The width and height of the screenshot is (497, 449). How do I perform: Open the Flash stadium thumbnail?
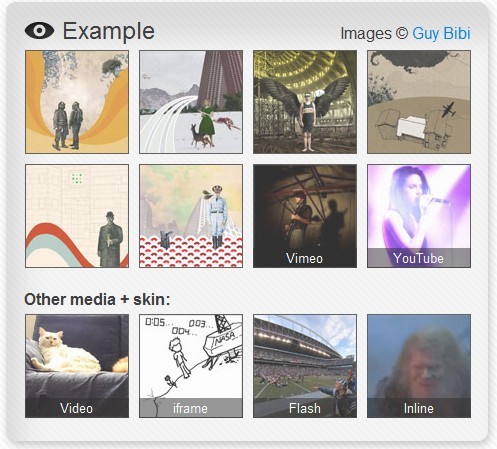(305, 366)
